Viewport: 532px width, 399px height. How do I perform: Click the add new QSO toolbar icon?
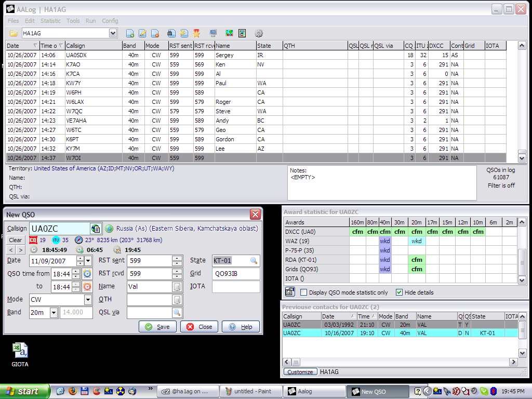tap(130, 34)
